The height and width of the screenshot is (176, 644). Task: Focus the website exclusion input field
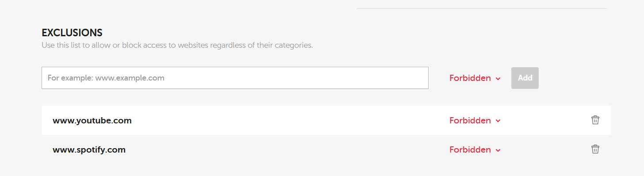click(x=235, y=78)
